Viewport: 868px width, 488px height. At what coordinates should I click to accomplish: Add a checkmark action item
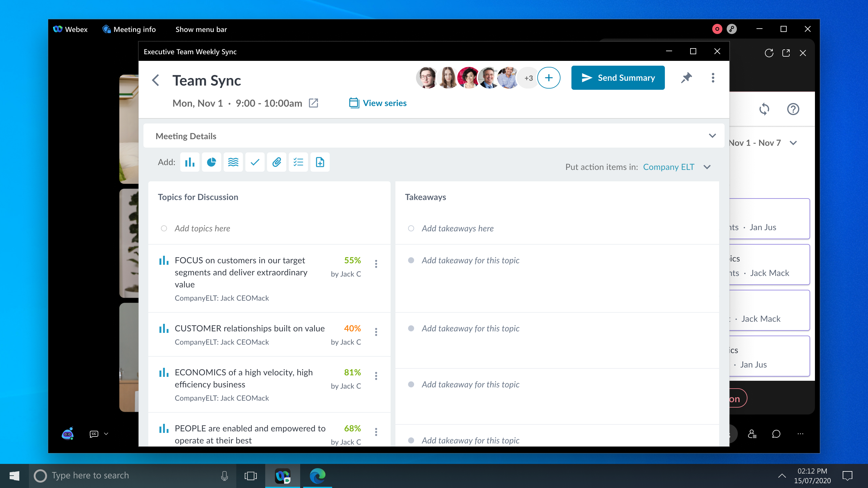coord(255,162)
